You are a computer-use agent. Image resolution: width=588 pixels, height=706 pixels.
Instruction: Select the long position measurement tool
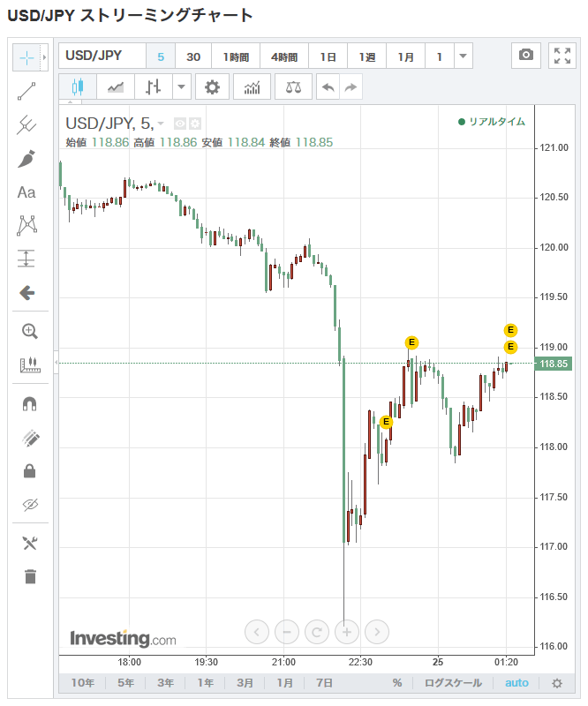click(x=26, y=259)
